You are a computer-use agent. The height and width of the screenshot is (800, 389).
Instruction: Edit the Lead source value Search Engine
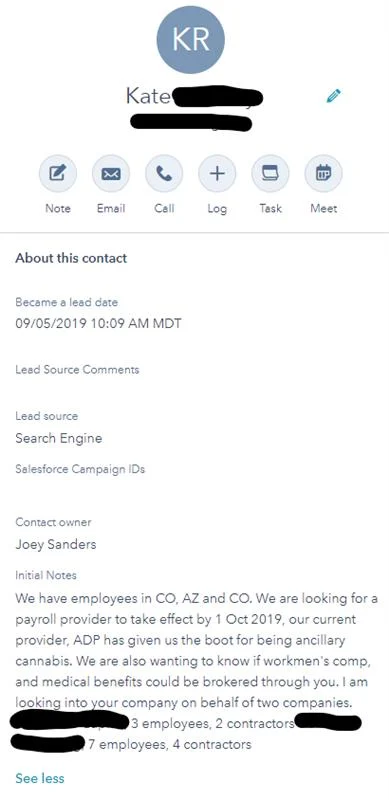click(x=59, y=438)
